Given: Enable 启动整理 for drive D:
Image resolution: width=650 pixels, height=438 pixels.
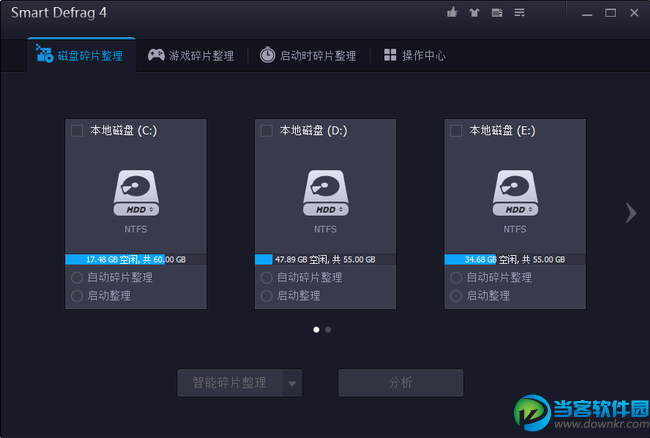Looking at the screenshot, I should tap(267, 296).
